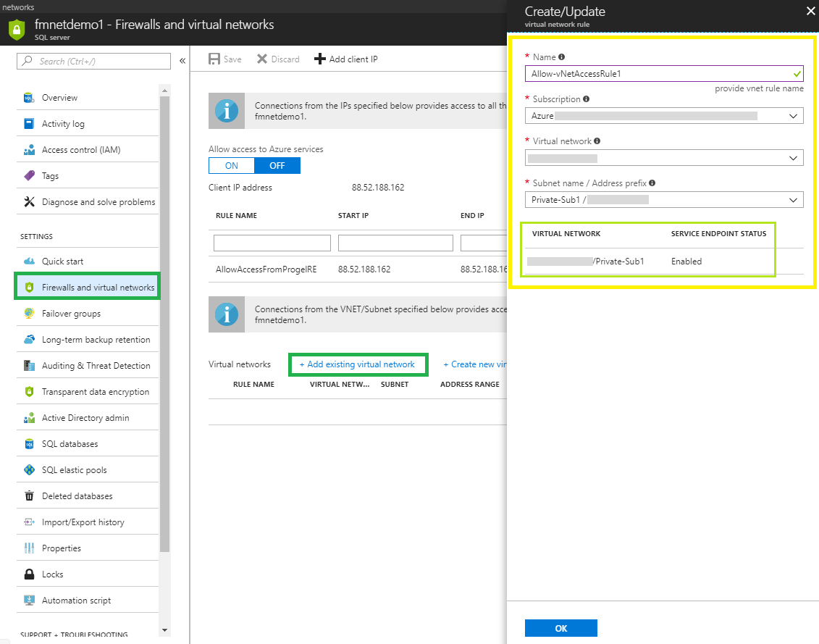
Task: Open Locks settings page
Action: [88, 574]
